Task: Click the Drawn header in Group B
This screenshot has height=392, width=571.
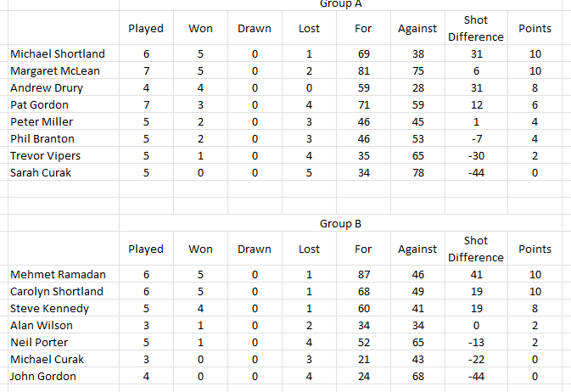Action: (255, 249)
